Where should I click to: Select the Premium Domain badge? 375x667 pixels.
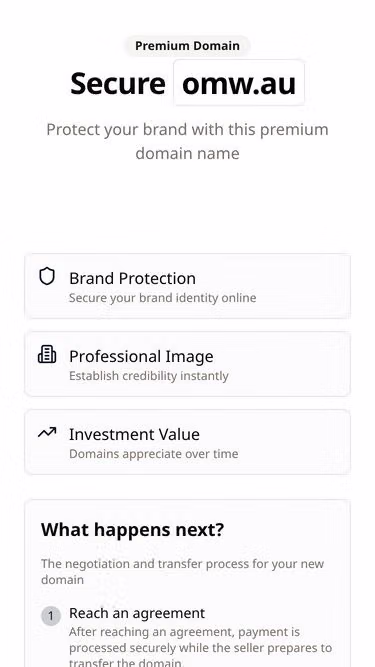pos(188,46)
